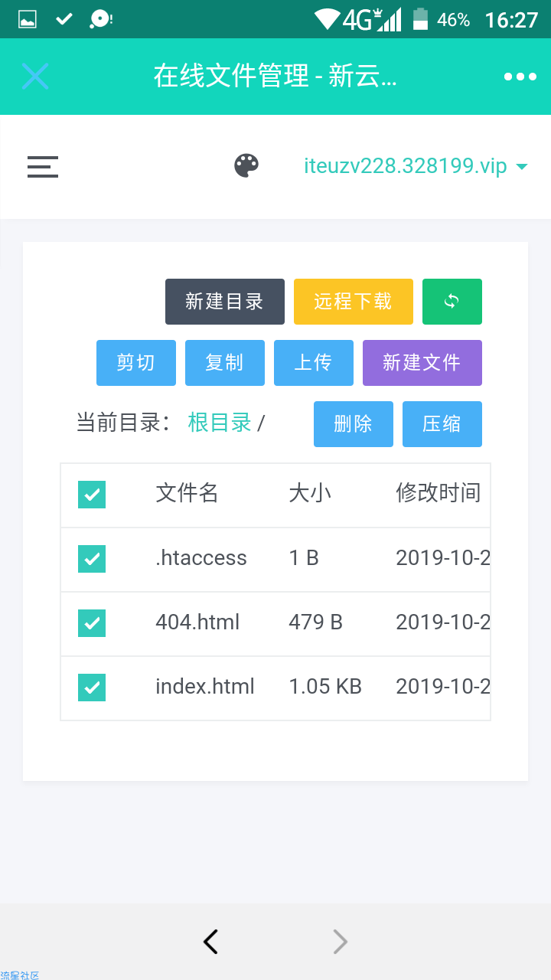
Task: Go forward with the browser forward arrow
Action: [x=340, y=942]
